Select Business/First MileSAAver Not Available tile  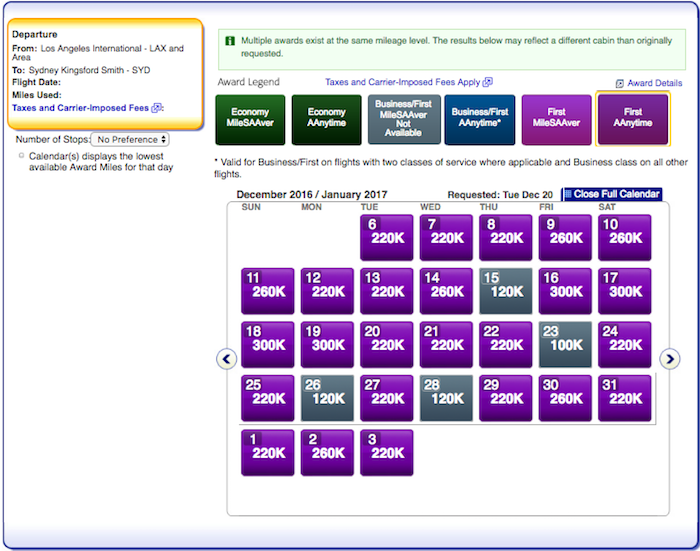[x=404, y=120]
